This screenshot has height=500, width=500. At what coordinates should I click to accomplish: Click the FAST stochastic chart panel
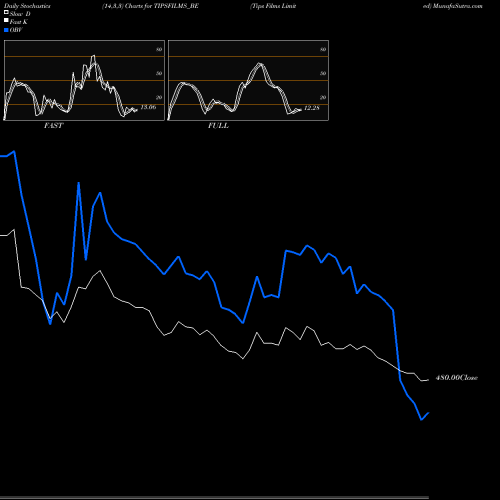point(84,80)
